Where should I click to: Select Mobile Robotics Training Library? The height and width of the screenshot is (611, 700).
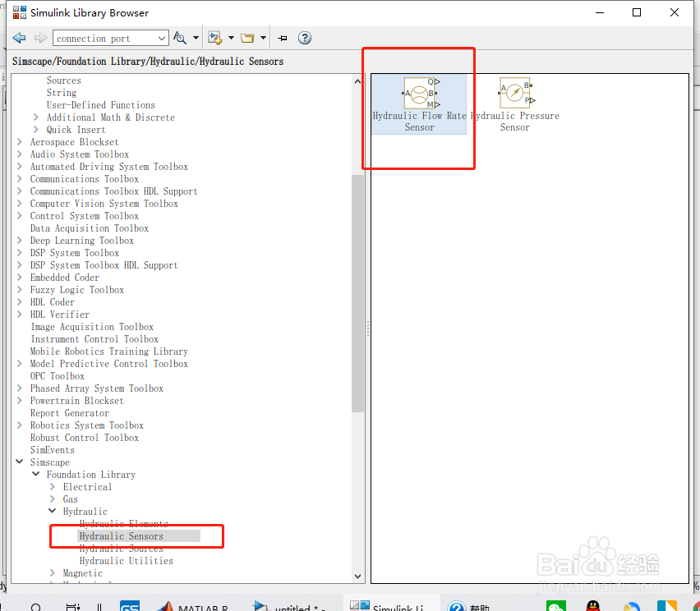pyautogui.click(x=109, y=351)
